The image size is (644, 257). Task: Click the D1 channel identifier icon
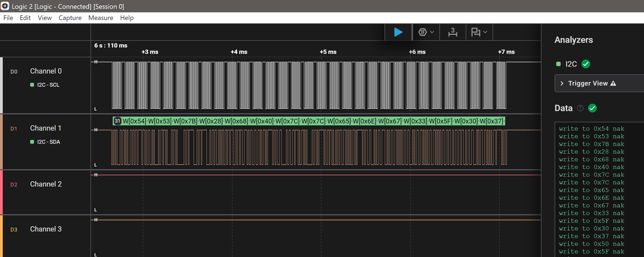14,128
